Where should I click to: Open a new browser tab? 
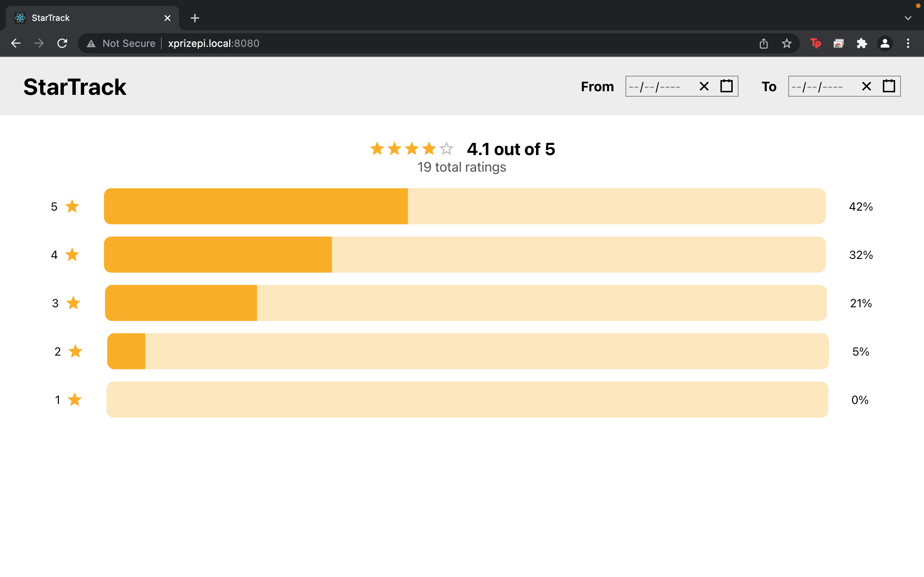(195, 18)
